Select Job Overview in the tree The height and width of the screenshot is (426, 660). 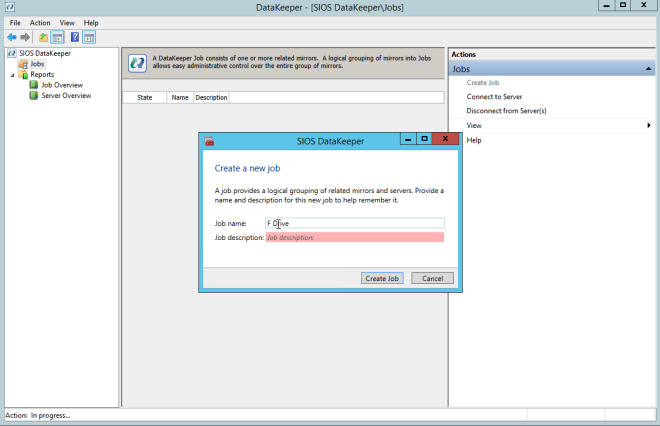62,85
